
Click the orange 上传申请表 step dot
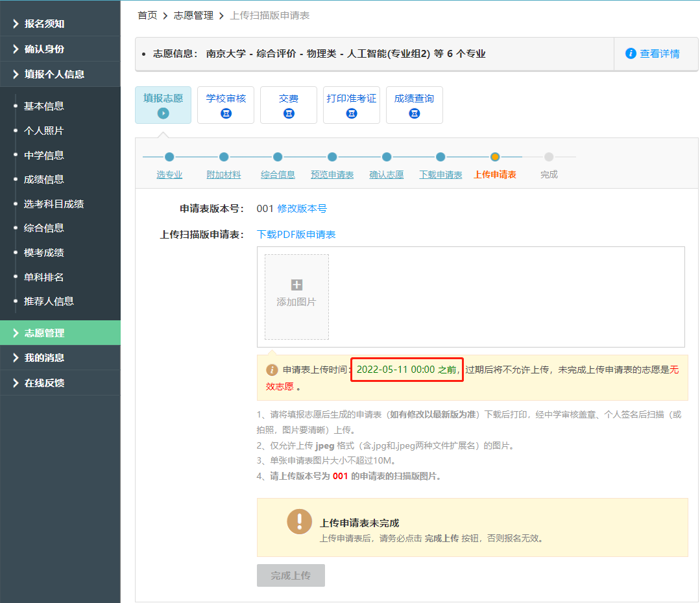[495, 157]
